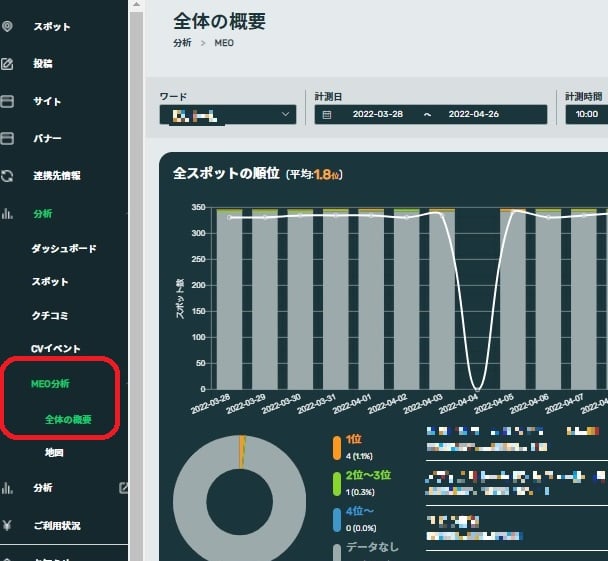Click the yen icon for ご利用状況
608x561 pixels.
7,525
